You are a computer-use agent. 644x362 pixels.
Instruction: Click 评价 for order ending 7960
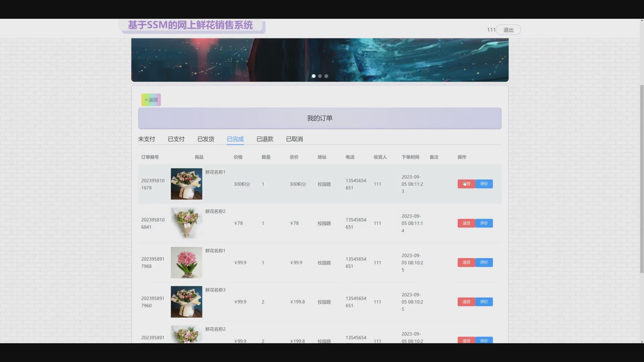click(484, 302)
